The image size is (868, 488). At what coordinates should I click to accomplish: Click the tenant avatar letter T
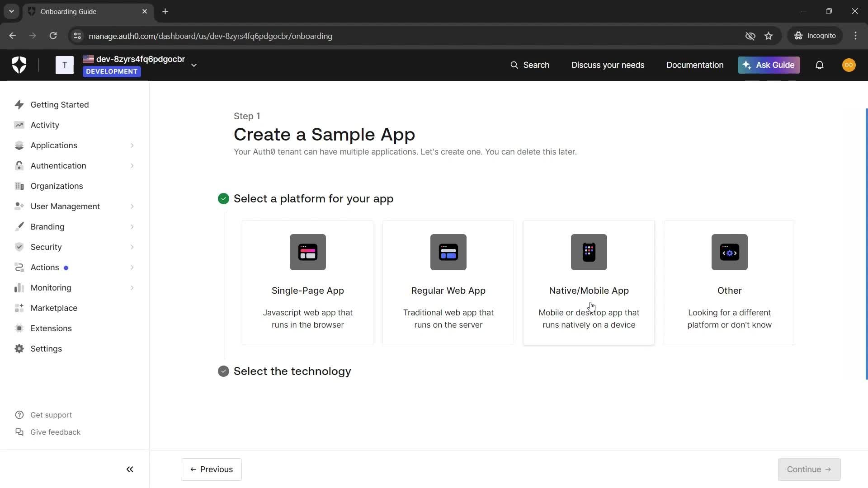coord(65,65)
